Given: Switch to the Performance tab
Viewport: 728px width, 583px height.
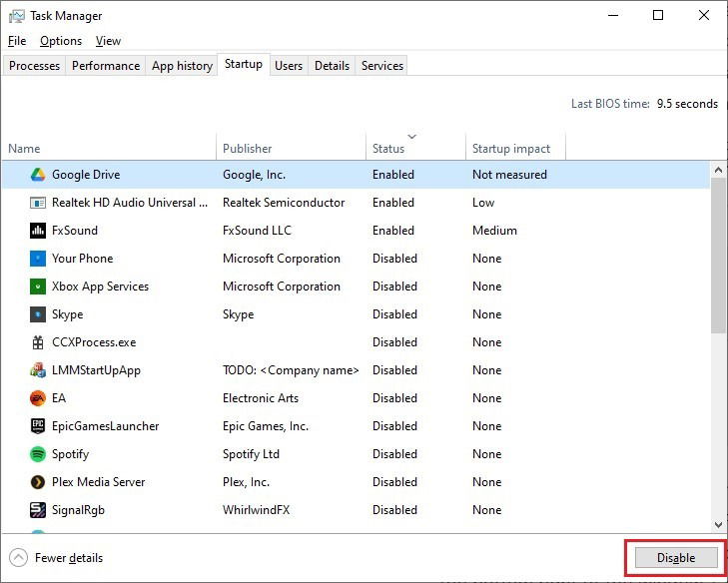Looking at the screenshot, I should coord(106,66).
